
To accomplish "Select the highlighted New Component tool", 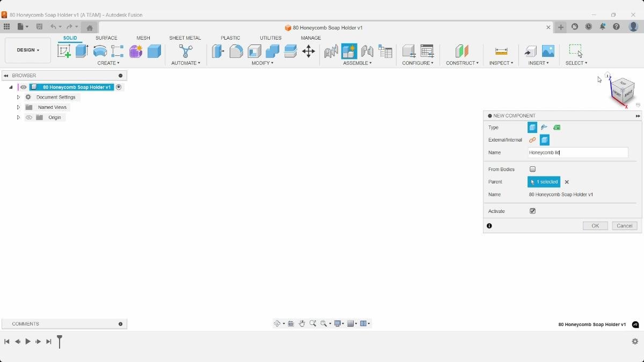I will coord(349,51).
